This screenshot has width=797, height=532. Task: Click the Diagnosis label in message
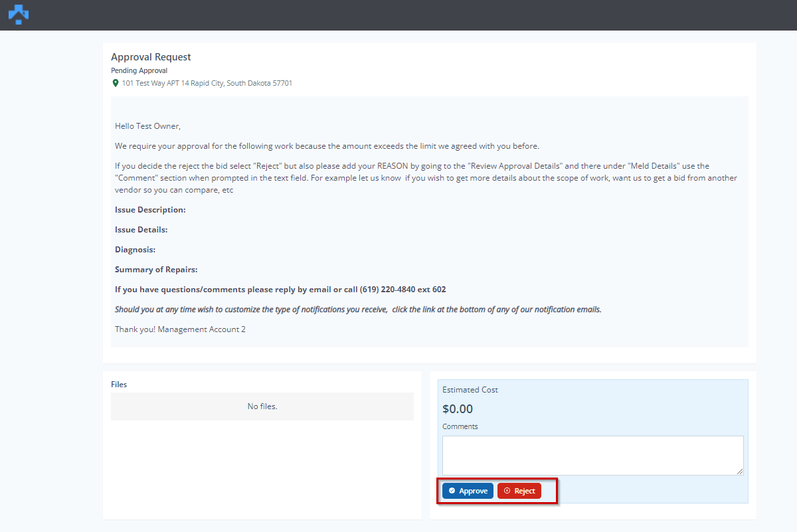pyautogui.click(x=135, y=250)
